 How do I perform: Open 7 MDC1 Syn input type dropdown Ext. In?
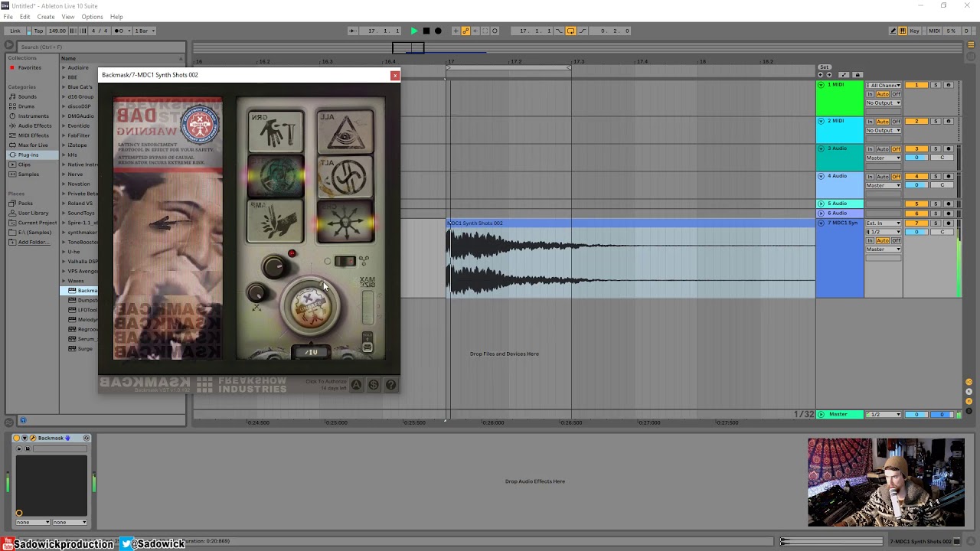(884, 223)
